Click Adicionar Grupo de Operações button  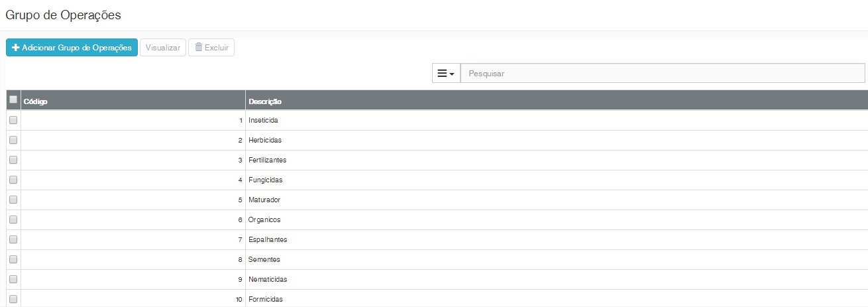tap(72, 48)
